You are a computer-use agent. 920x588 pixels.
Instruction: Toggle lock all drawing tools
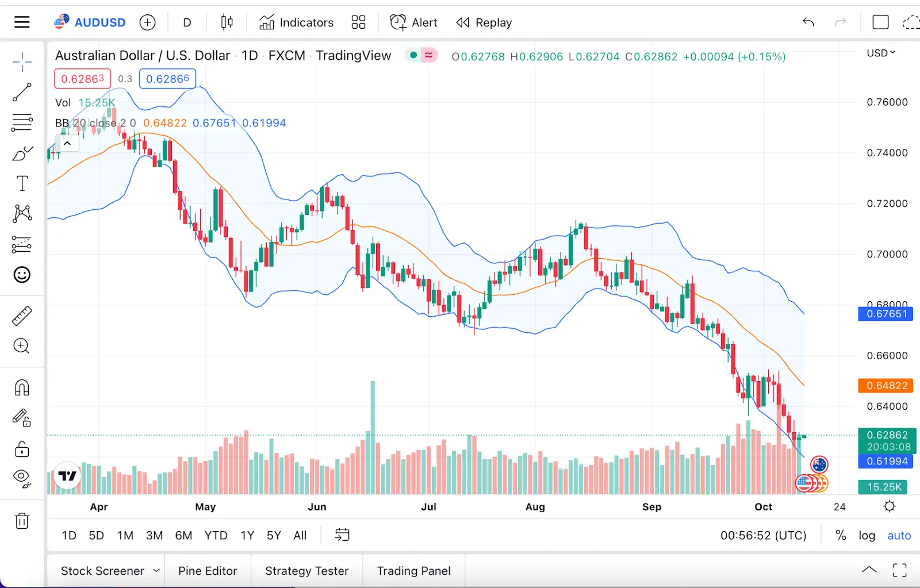(x=22, y=449)
